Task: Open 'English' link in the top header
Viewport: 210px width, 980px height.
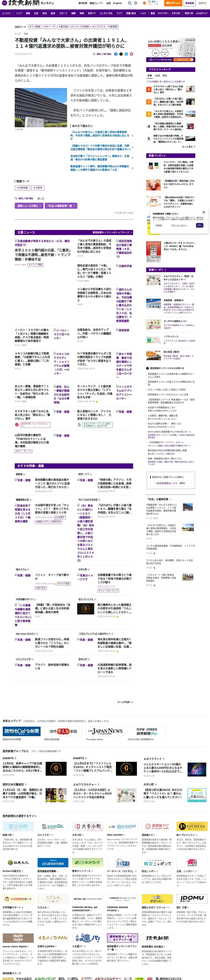Action: tap(117, 3)
